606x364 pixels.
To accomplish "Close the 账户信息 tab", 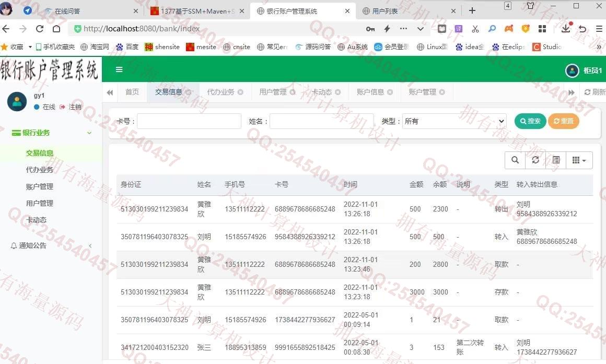I will (x=390, y=92).
